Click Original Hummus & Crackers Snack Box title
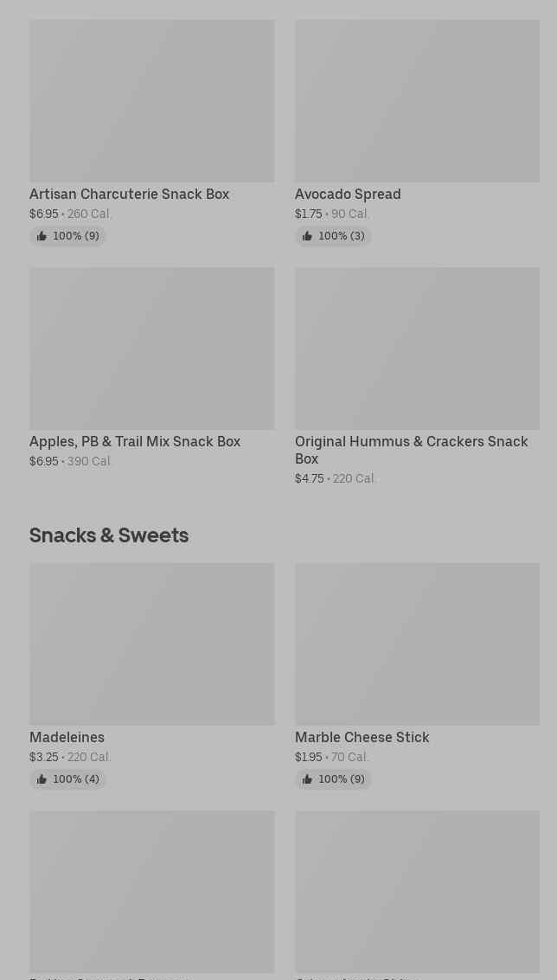Image resolution: width=557 pixels, height=980 pixels. [411, 450]
